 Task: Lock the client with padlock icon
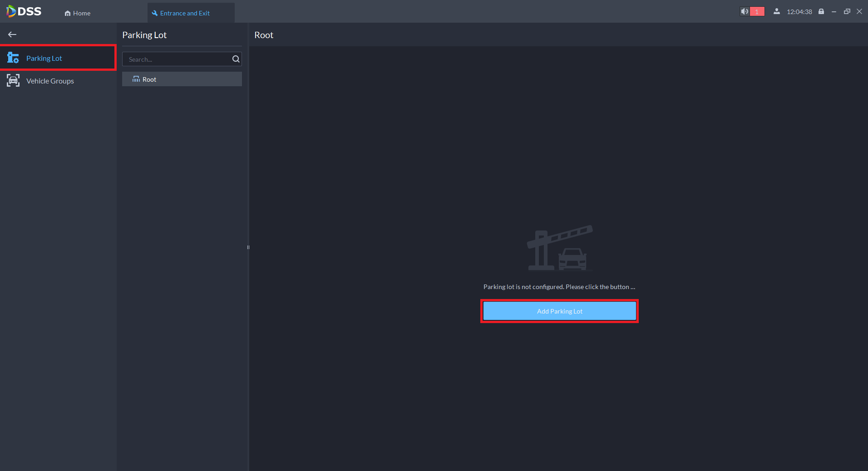pyautogui.click(x=821, y=11)
